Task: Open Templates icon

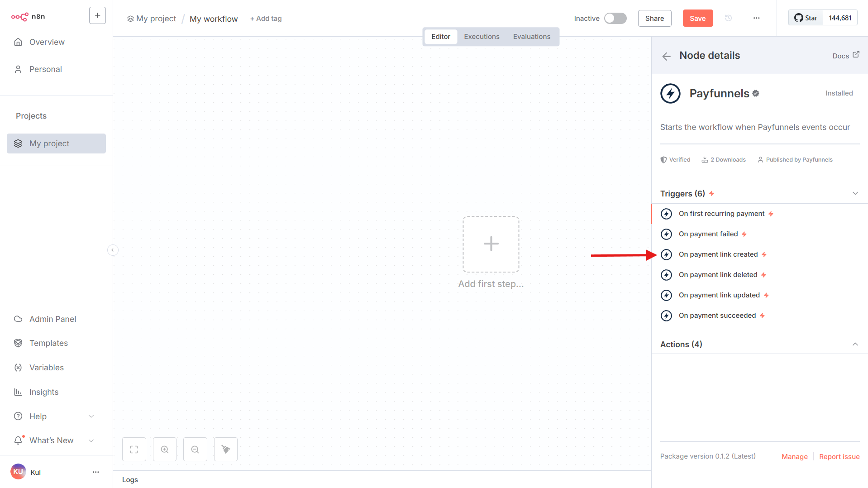Action: pyautogui.click(x=18, y=343)
